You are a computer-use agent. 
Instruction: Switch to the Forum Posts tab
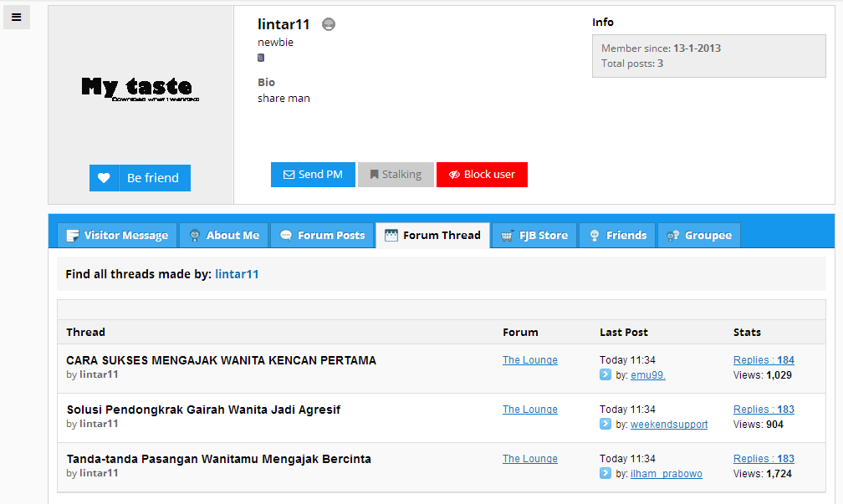tap(323, 236)
